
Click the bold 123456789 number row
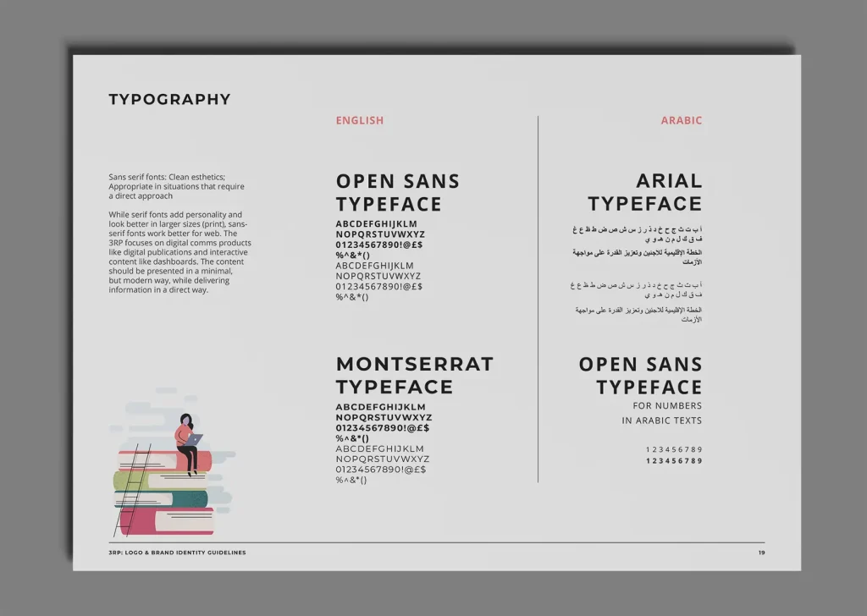click(x=674, y=461)
